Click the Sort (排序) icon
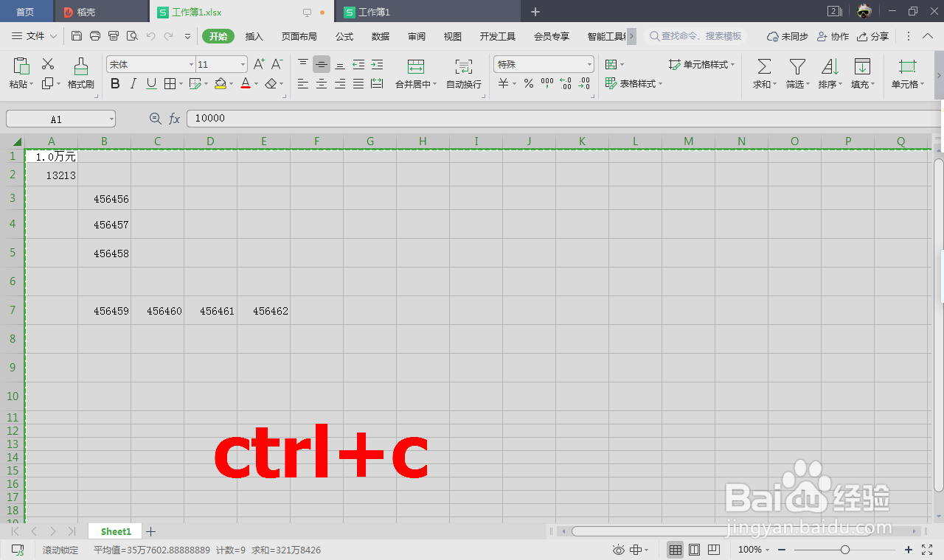Viewport: 944px width, 560px height. point(830,66)
